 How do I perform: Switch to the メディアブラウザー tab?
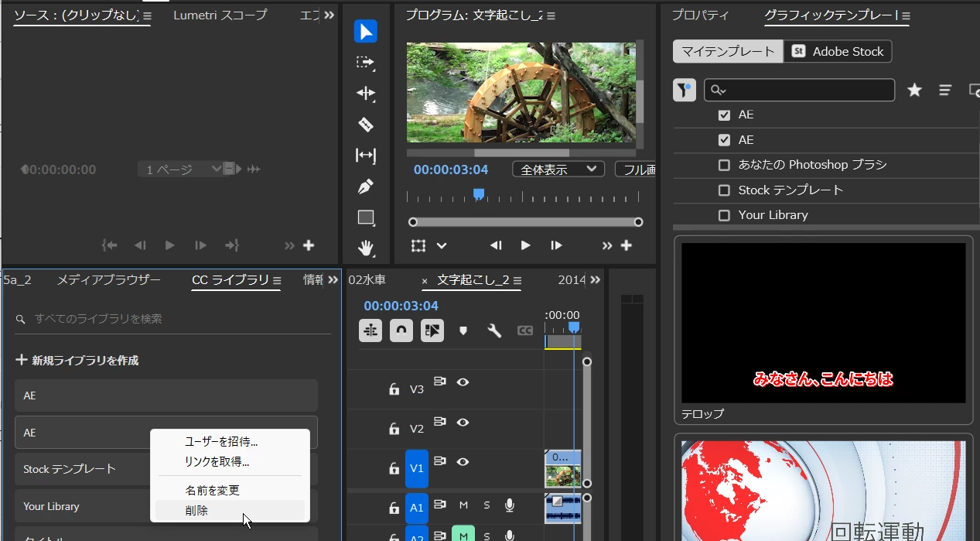pyautogui.click(x=108, y=279)
